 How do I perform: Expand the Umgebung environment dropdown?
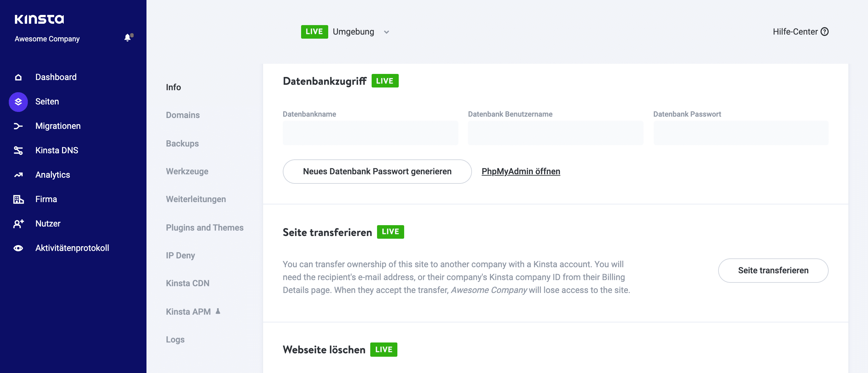pos(387,32)
